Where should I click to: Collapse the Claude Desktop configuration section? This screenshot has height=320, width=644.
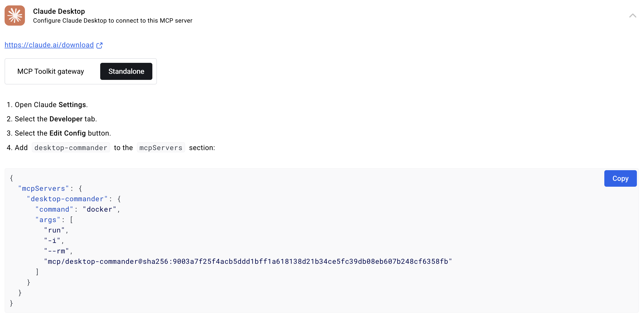click(633, 16)
